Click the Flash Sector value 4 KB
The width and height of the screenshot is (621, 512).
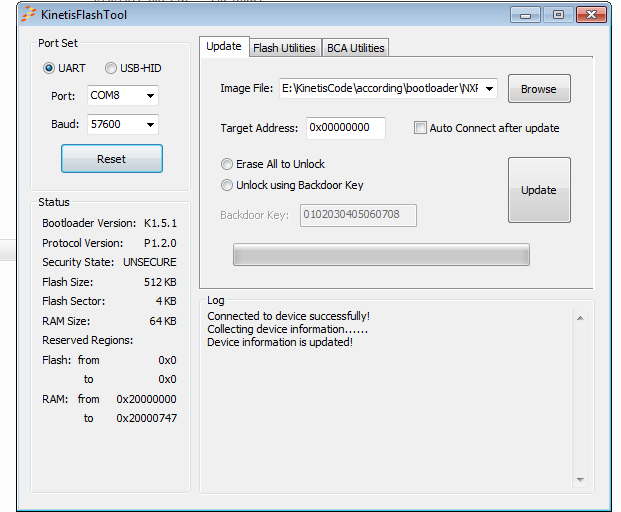[x=166, y=301]
